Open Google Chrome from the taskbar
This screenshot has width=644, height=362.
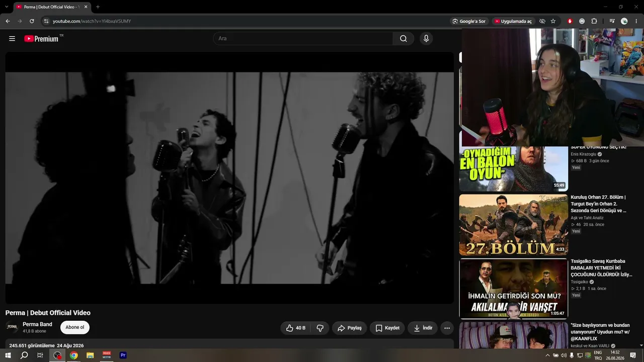74,355
